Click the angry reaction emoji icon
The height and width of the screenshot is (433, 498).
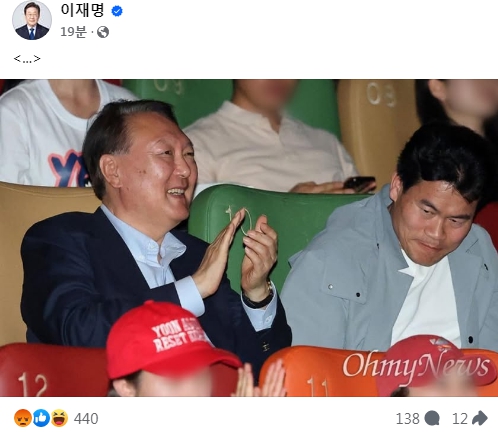click(23, 418)
